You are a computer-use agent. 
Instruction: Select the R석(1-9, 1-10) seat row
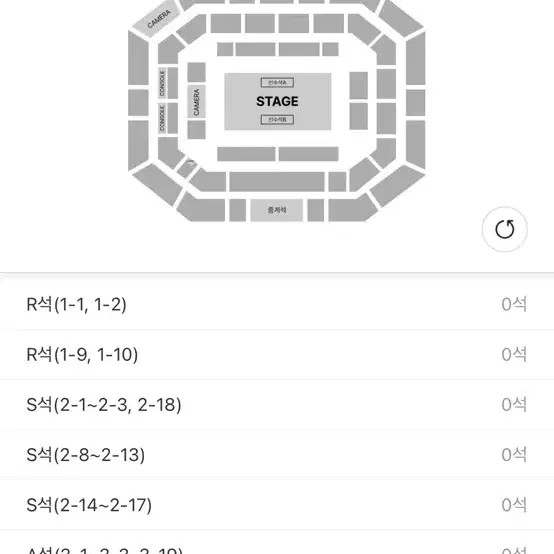pos(277,354)
